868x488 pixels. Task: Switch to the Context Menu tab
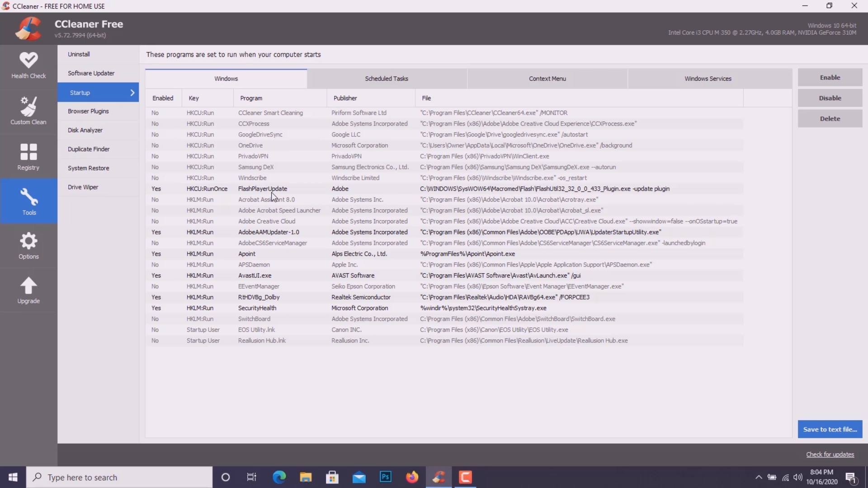547,79
